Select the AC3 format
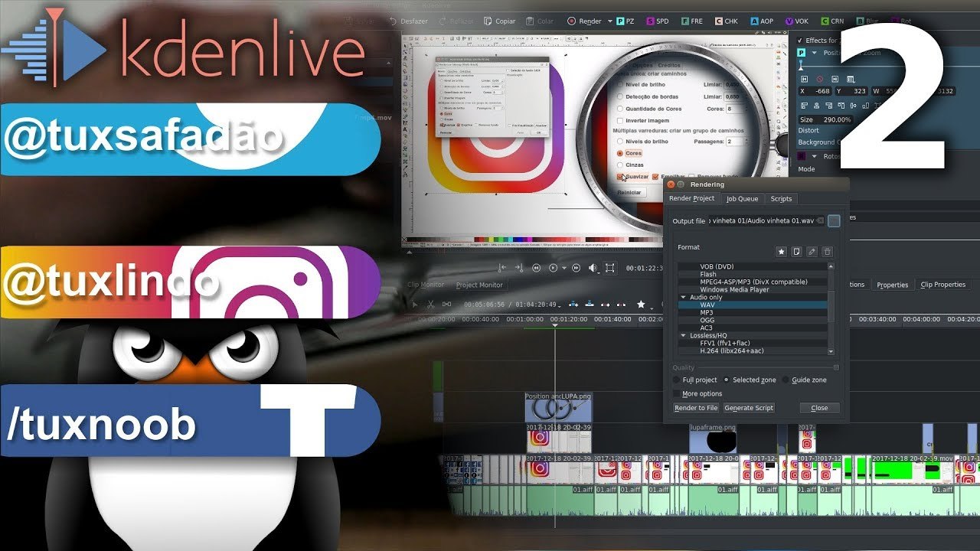This screenshot has height=551, width=980. pos(753,328)
